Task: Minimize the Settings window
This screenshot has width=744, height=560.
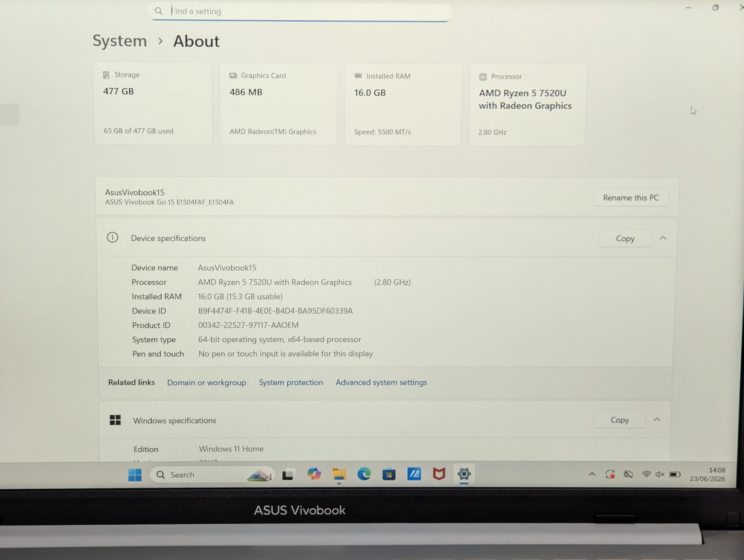Action: pos(689,8)
